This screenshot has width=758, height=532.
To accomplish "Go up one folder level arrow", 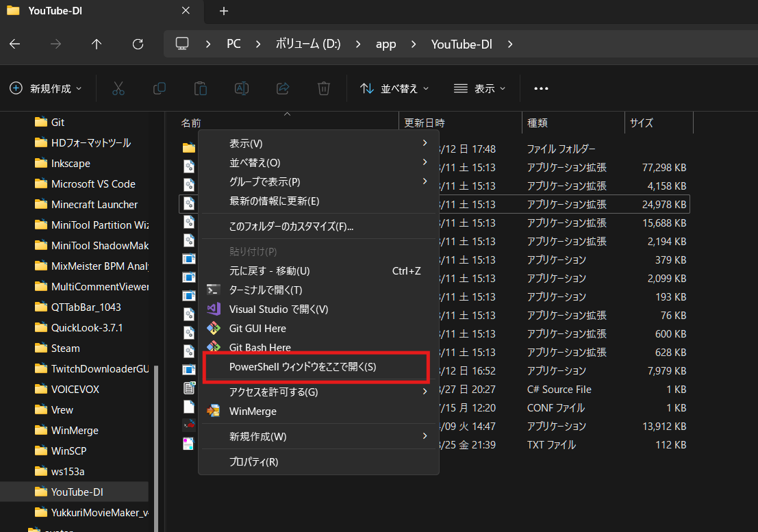I will point(97,44).
